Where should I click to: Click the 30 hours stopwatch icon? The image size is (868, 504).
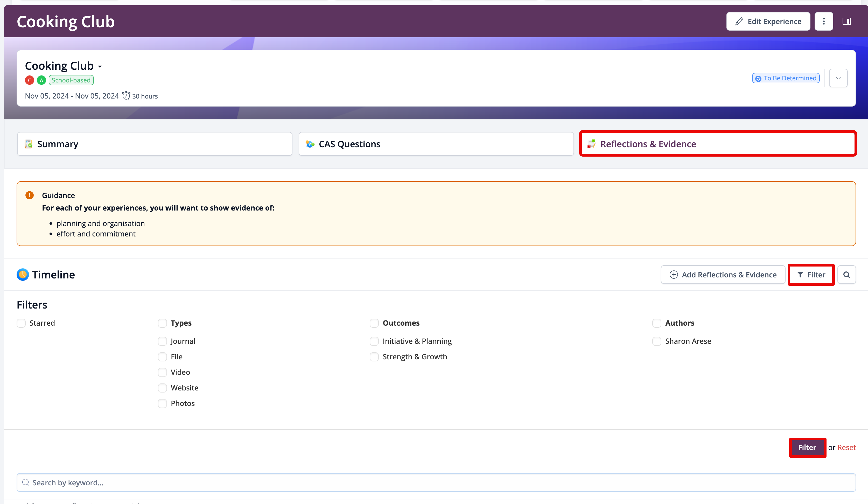coord(126,95)
